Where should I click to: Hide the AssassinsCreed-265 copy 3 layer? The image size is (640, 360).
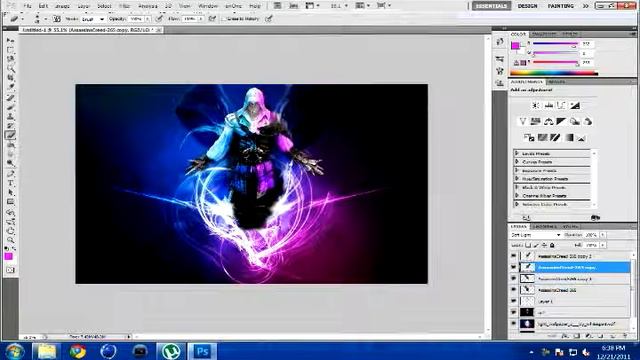[x=513, y=278]
